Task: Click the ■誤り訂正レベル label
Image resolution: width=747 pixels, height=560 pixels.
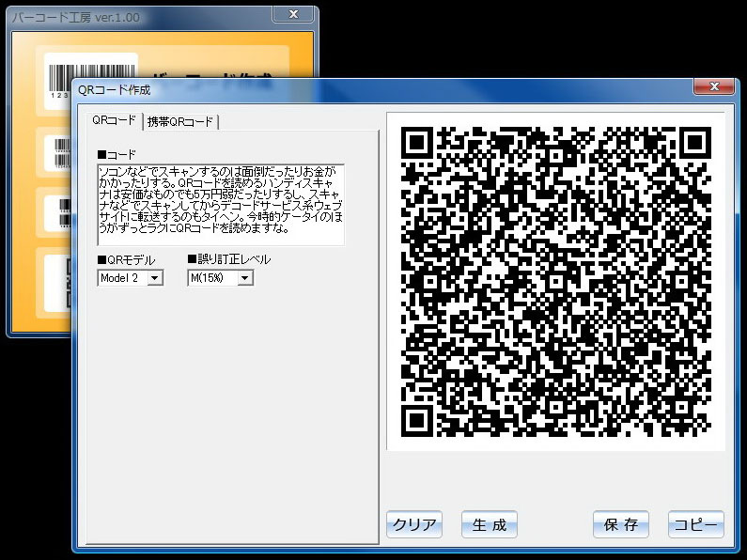Action: pyautogui.click(x=229, y=259)
